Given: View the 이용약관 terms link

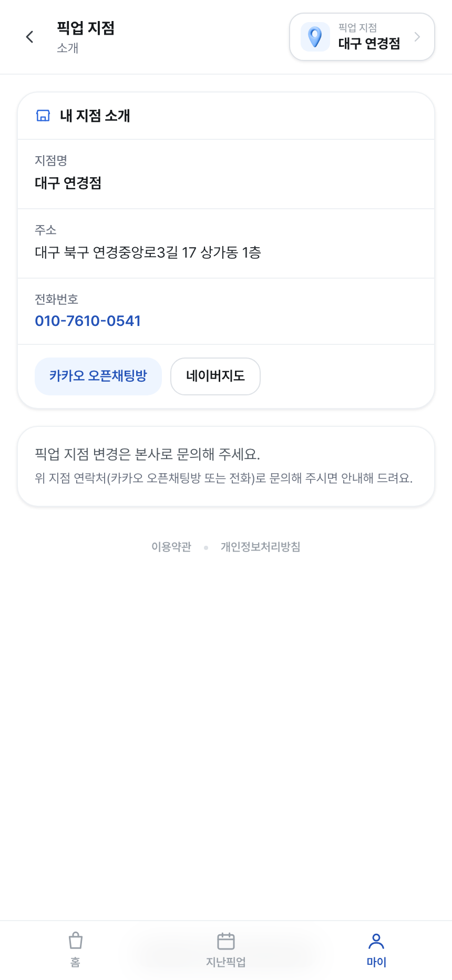Looking at the screenshot, I should [x=171, y=547].
